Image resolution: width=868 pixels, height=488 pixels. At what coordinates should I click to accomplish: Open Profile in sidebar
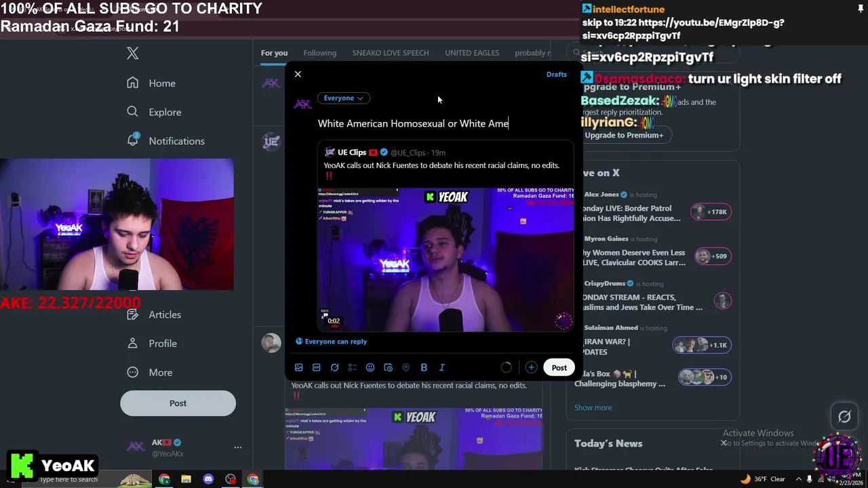152,344
